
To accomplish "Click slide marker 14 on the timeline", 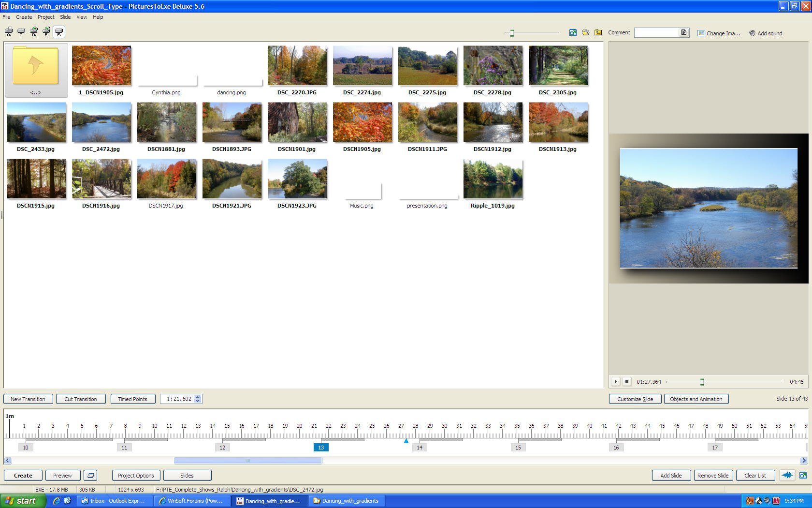I will coord(420,448).
